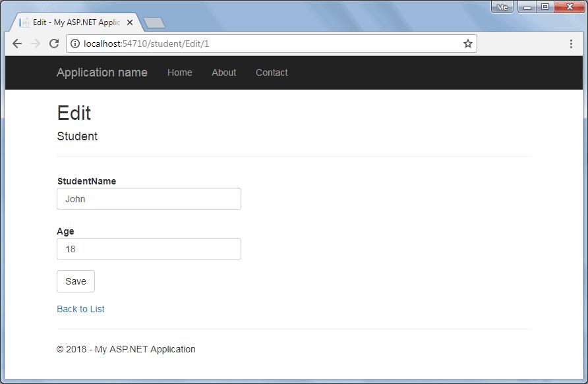View site information icon in address bar
Image resolution: width=588 pixels, height=384 pixels.
[x=75, y=44]
